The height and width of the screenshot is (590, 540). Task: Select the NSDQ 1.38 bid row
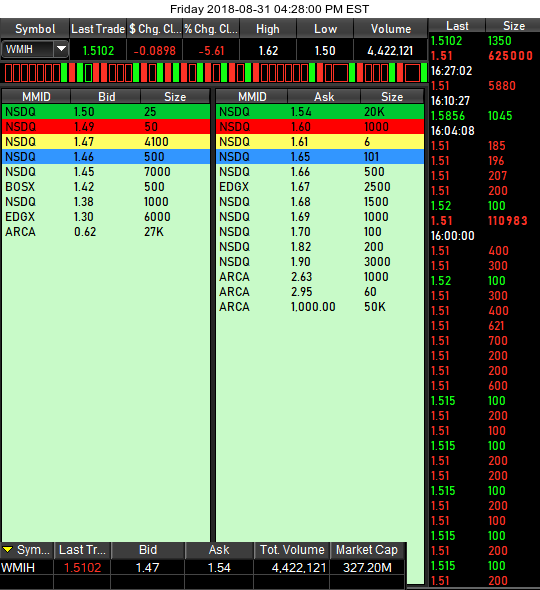106,202
